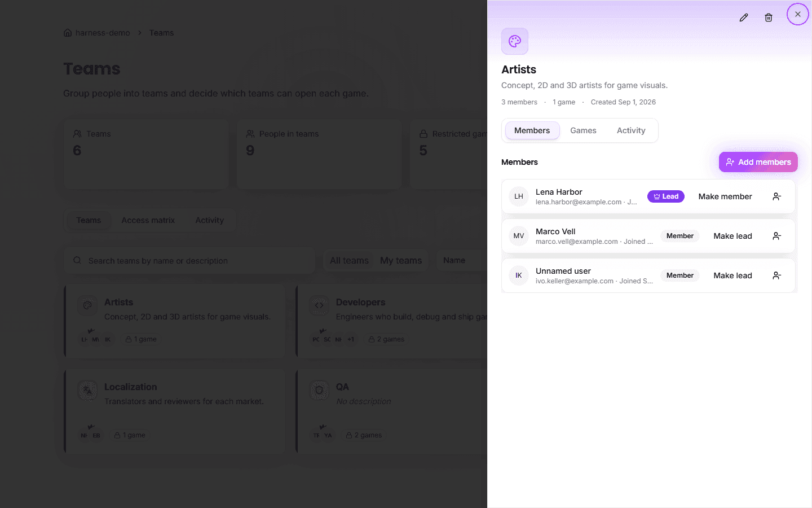Click the LH avatar for Lena Harbor

pyautogui.click(x=519, y=196)
